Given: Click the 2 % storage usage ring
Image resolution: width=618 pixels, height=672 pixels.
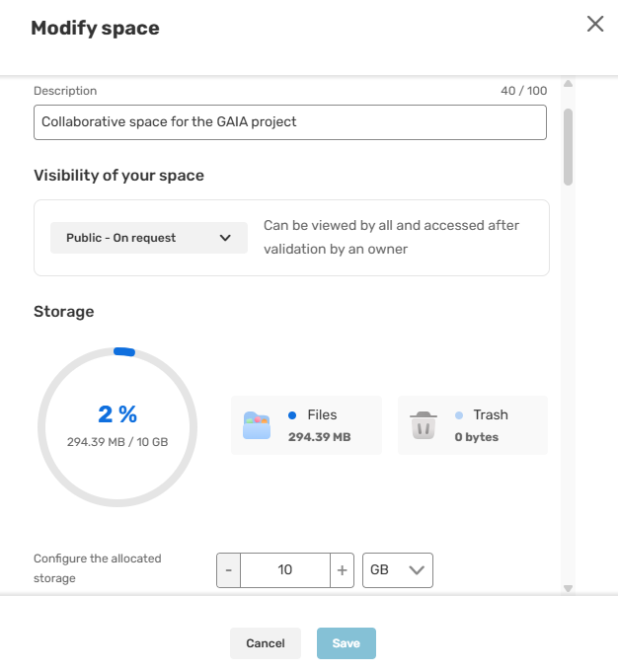Looking at the screenshot, I should coord(117,427).
